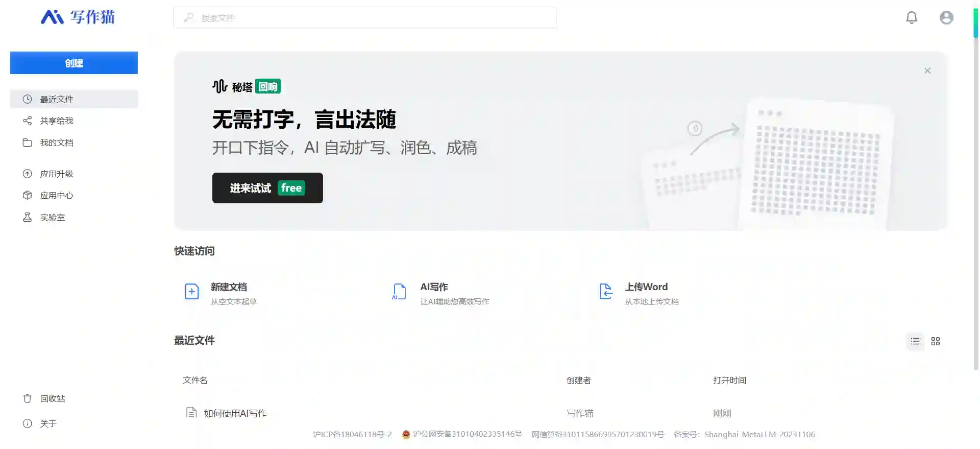Click the search magnifier icon
The width and height of the screenshot is (980, 449).
(189, 17)
